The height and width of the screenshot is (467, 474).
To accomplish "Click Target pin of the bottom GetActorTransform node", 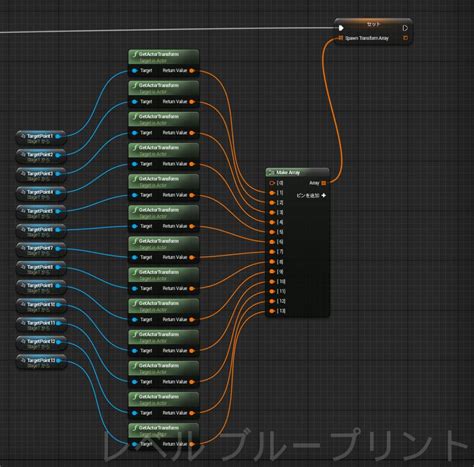I will click(x=134, y=444).
